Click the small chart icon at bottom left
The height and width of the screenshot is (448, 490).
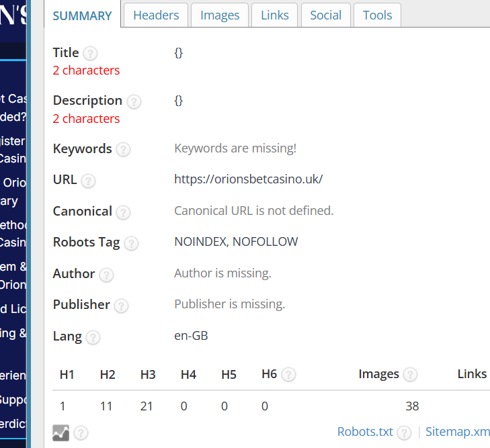pyautogui.click(x=60, y=433)
